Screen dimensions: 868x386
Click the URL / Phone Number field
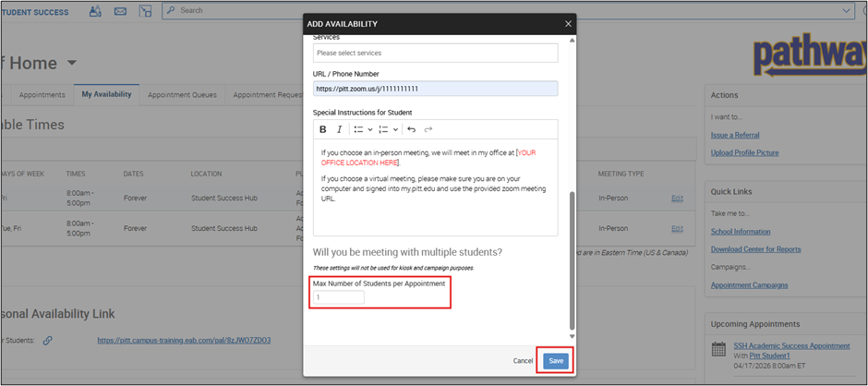tap(436, 89)
